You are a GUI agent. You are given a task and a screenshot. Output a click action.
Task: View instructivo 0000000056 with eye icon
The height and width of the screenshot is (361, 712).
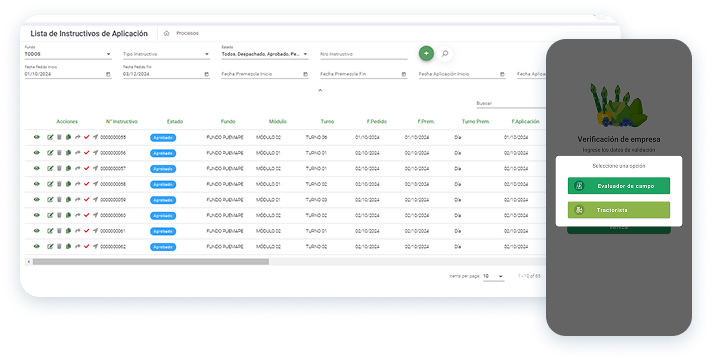click(37, 153)
